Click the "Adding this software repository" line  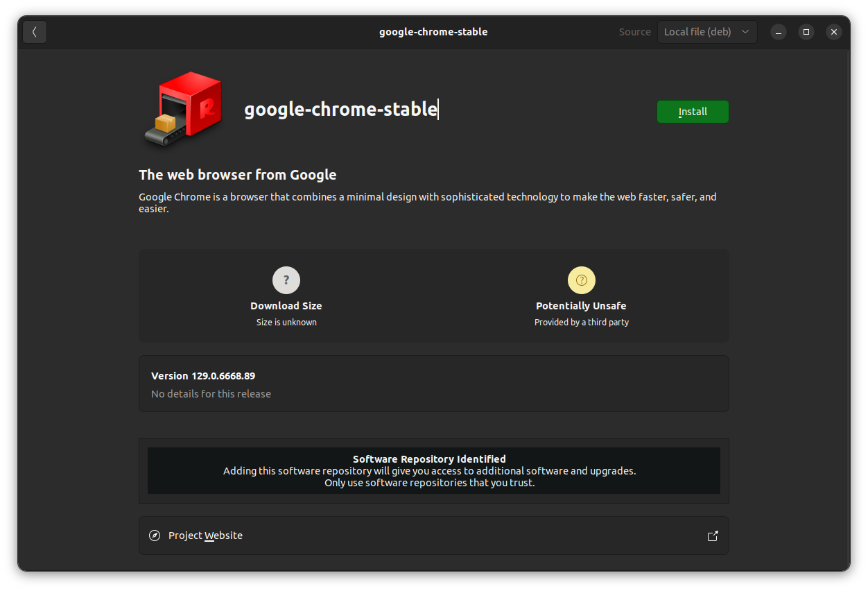click(430, 471)
